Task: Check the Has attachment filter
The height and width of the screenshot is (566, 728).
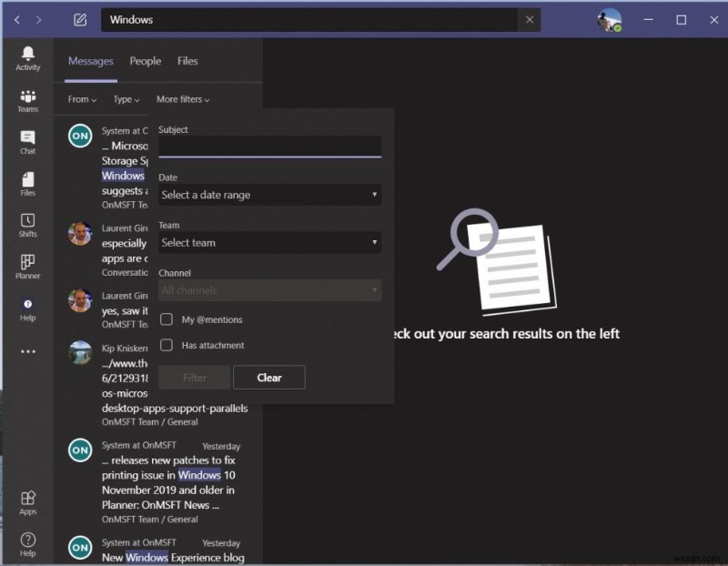Action: [167, 345]
